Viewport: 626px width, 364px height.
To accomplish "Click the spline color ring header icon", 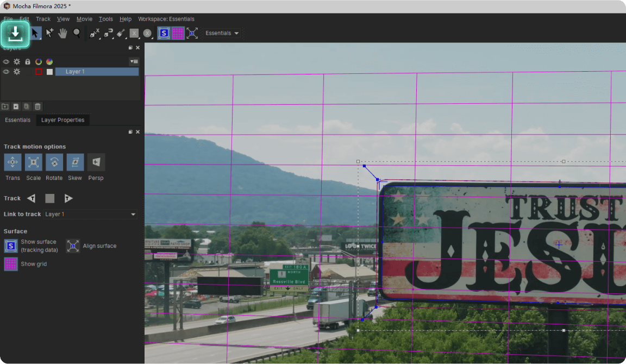I will click(39, 61).
